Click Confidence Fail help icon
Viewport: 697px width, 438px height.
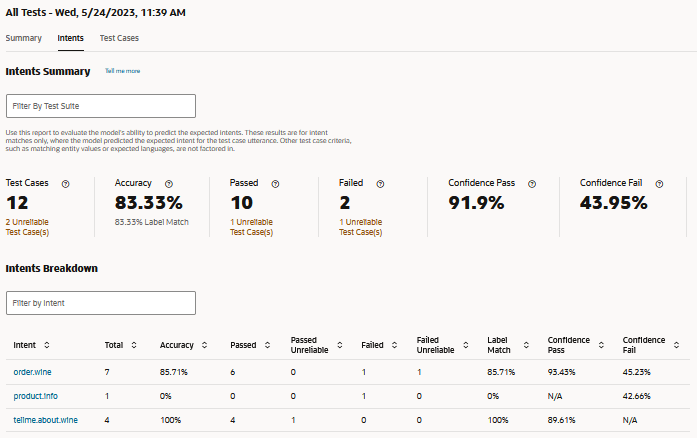(659, 184)
